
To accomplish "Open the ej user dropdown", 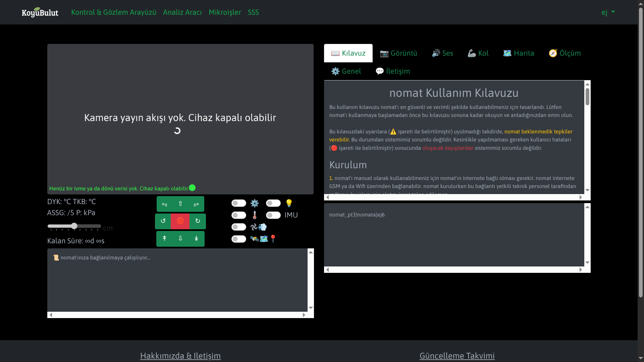I will point(608,12).
